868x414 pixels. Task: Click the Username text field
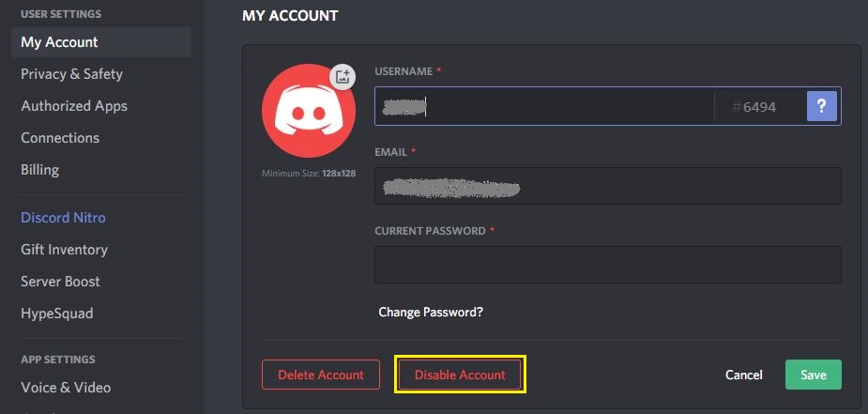coord(544,106)
